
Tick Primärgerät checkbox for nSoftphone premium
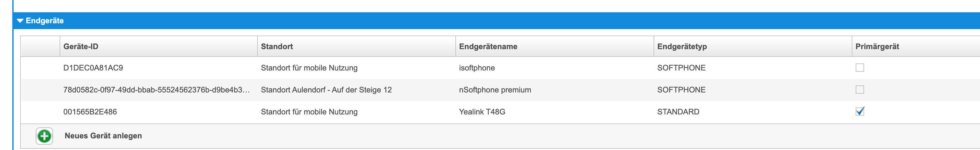[860, 90]
